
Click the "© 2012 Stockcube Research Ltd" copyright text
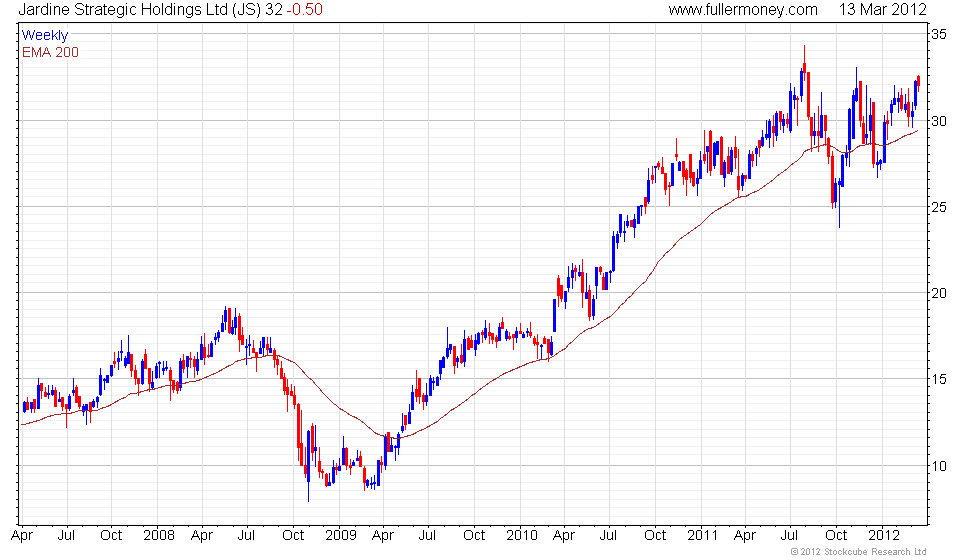coord(858,552)
